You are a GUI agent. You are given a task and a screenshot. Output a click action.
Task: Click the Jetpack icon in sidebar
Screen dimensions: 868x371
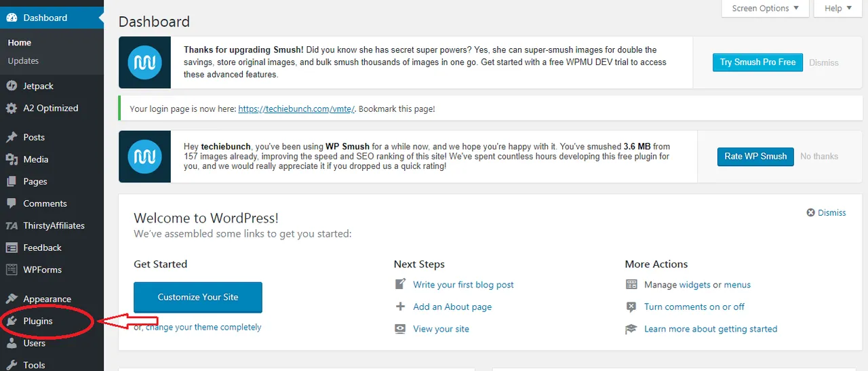(x=11, y=86)
